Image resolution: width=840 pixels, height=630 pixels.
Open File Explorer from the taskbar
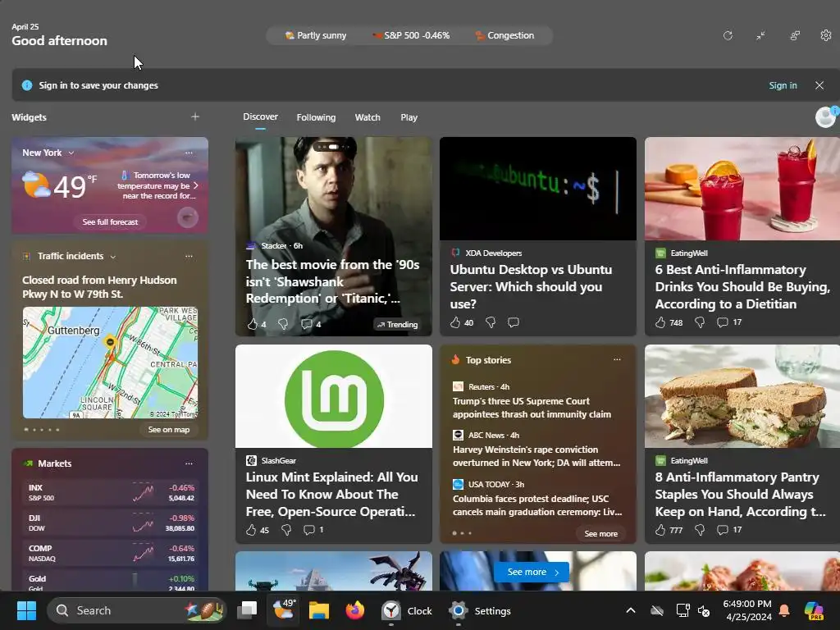(319, 610)
